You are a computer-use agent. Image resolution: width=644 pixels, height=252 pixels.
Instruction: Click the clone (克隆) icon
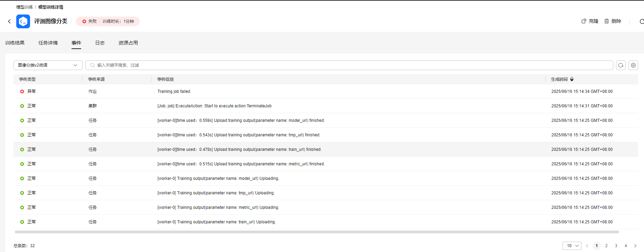pos(584,21)
